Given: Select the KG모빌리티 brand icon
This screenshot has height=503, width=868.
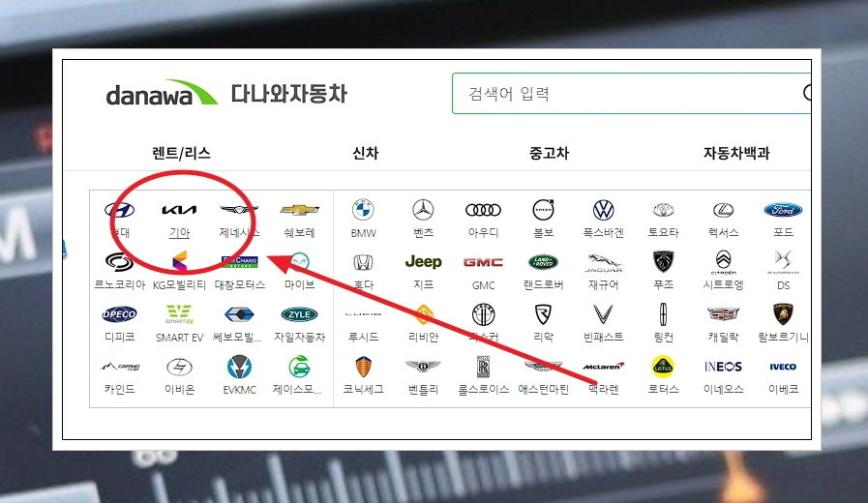Looking at the screenshot, I should coord(179,262).
